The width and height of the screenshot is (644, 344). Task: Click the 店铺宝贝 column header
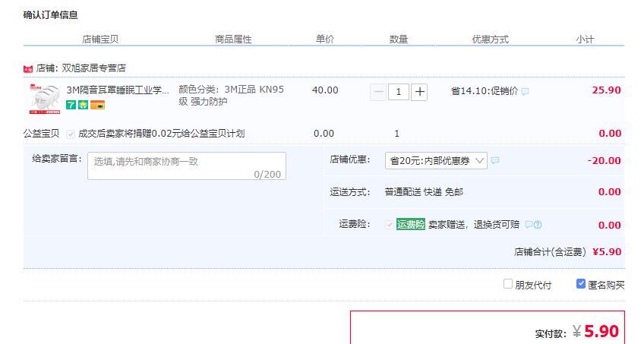[x=100, y=39]
